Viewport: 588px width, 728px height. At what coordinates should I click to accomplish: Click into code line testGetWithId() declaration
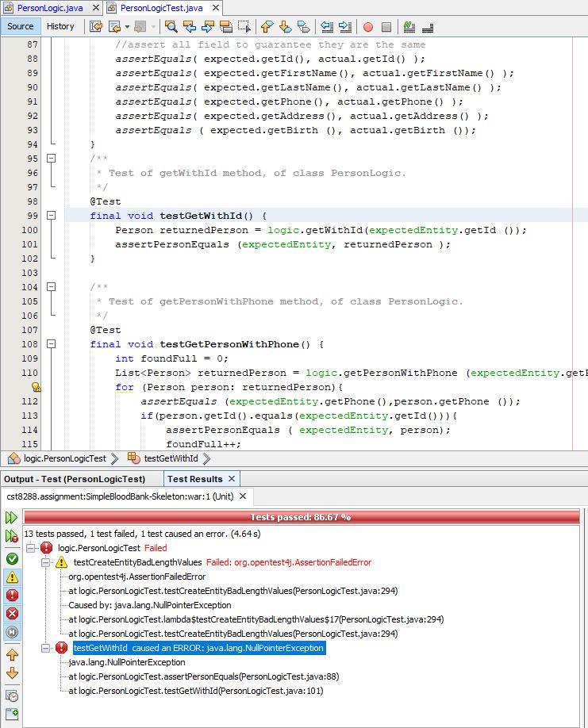(x=179, y=216)
